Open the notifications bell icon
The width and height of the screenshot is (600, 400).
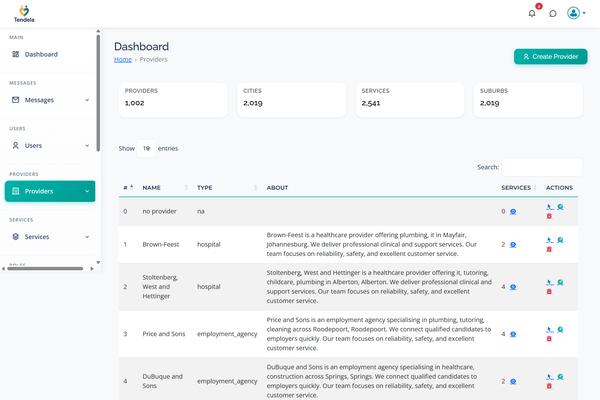point(532,13)
